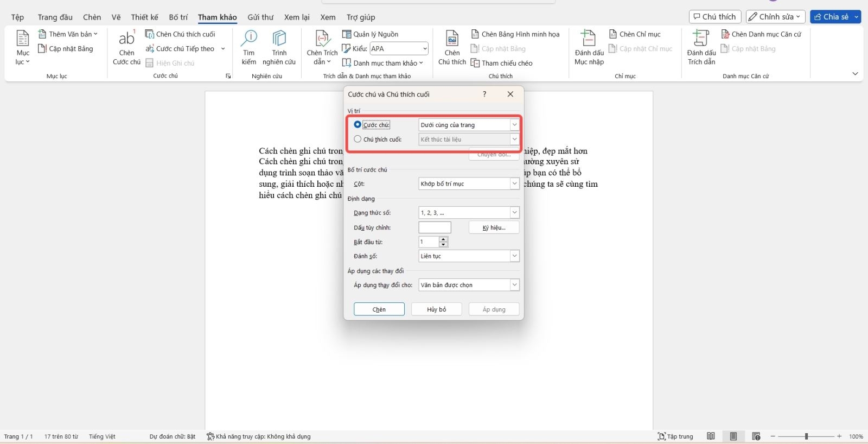Viewport: 868px width, 444px height.
Task: Click Tham chiếu chéo cross-reference
Action: coord(502,64)
